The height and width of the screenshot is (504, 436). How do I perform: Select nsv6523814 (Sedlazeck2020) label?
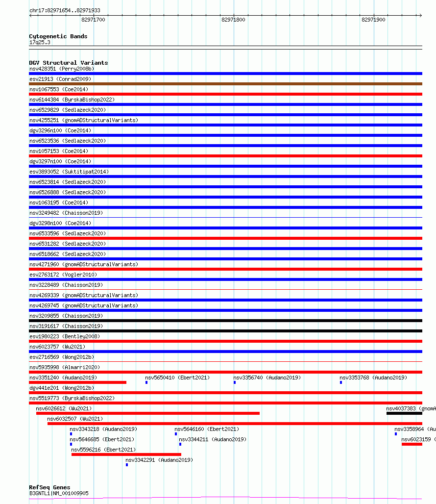pyautogui.click(x=68, y=182)
